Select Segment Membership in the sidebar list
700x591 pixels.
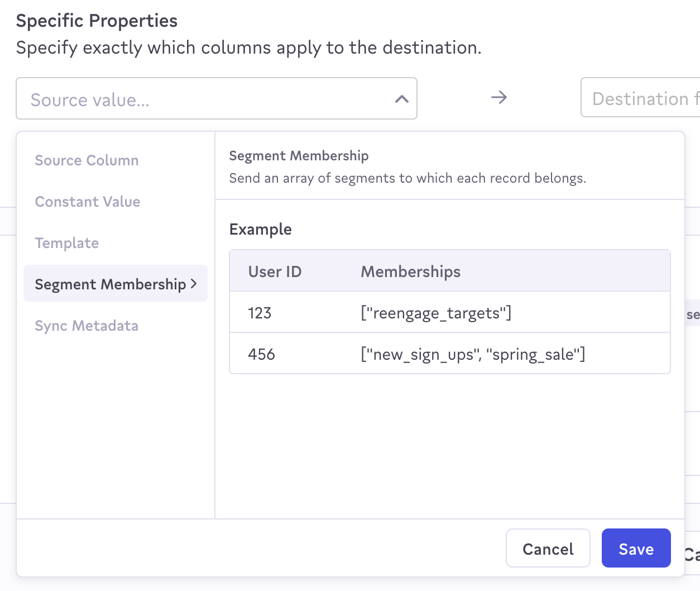tap(110, 284)
